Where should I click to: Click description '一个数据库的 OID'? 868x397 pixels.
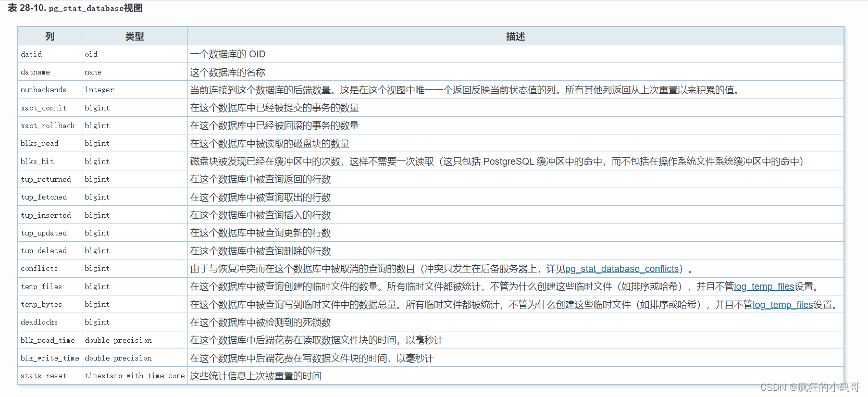(228, 54)
